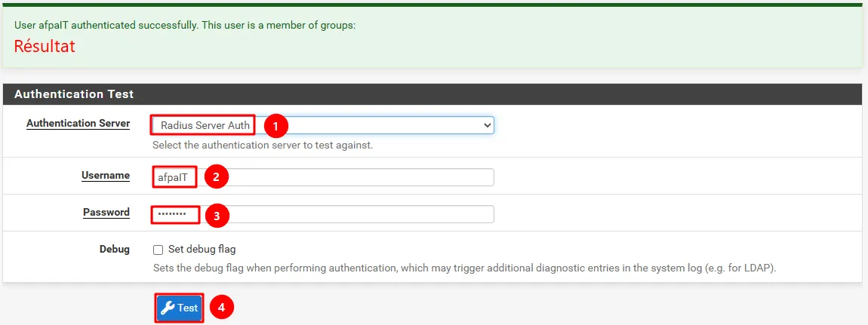Image resolution: width=868 pixels, height=325 pixels.
Task: Click the Password input field
Action: [323, 214]
